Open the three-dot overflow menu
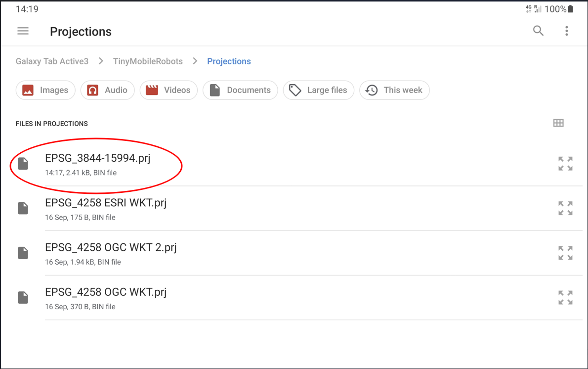Screen dimensions: 588x369 (x=566, y=31)
